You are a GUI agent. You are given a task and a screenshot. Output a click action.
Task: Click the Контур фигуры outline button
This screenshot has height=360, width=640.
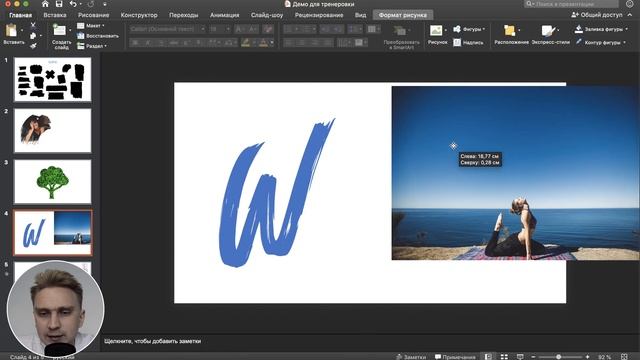[x=598, y=42]
